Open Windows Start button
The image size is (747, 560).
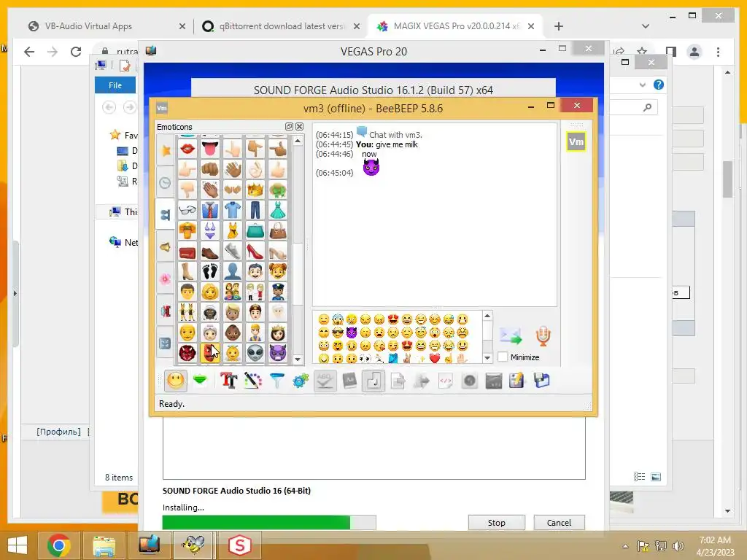[18, 545]
